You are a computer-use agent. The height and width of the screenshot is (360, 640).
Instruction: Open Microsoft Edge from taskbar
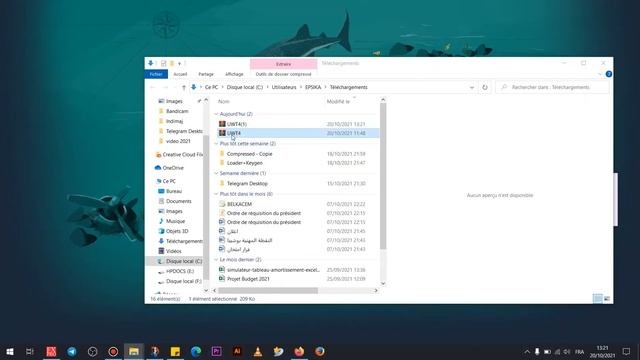[196, 351]
